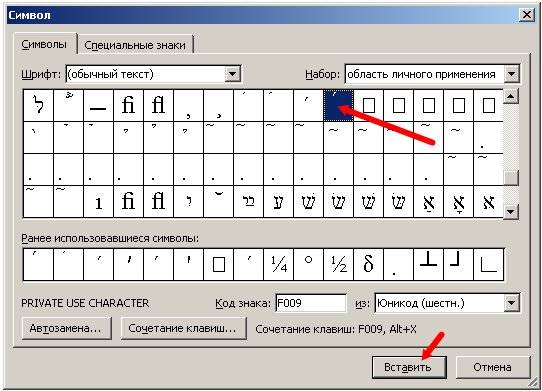Click the Вставить button
Image resolution: width=542 pixels, height=391 pixels.
[x=409, y=367]
